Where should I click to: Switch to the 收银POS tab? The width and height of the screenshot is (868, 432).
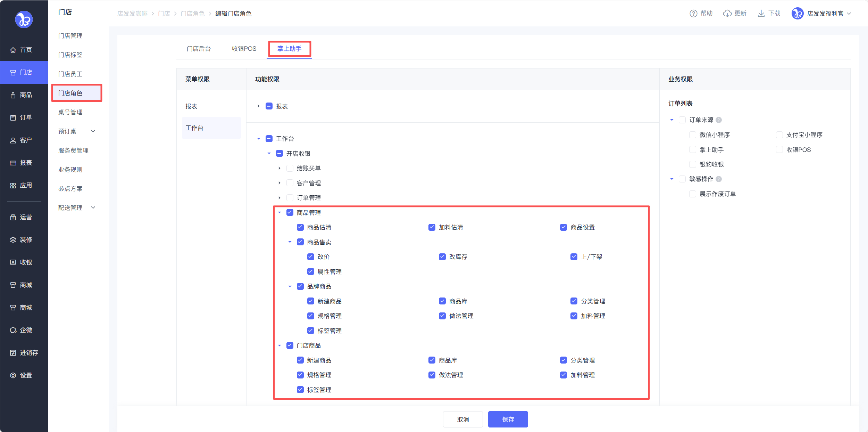(x=244, y=49)
